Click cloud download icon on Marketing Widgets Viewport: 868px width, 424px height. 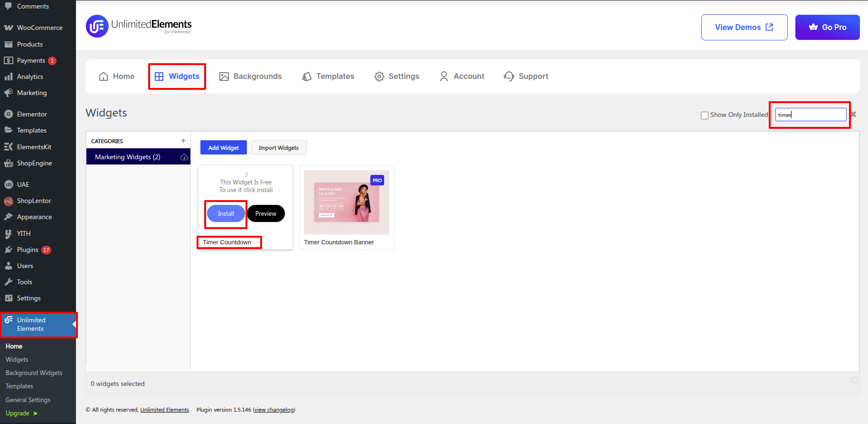[x=184, y=157]
